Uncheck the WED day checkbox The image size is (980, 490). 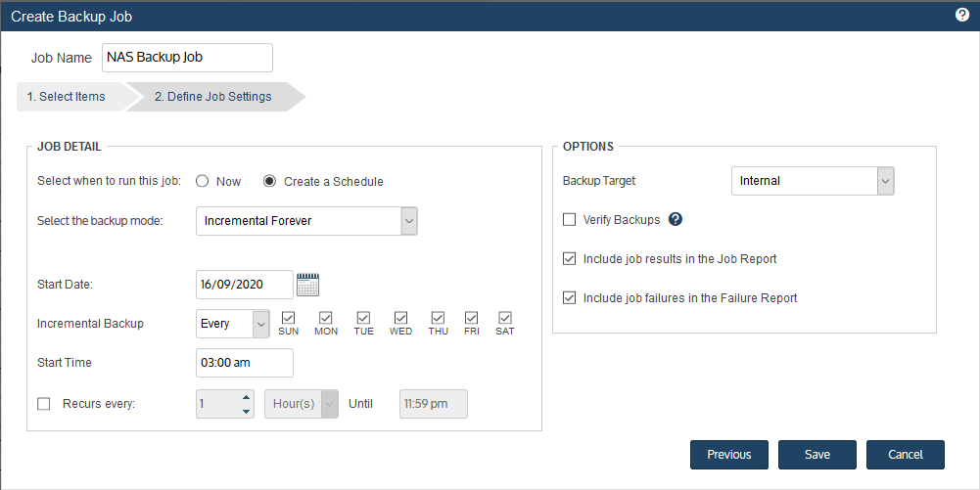[400, 318]
